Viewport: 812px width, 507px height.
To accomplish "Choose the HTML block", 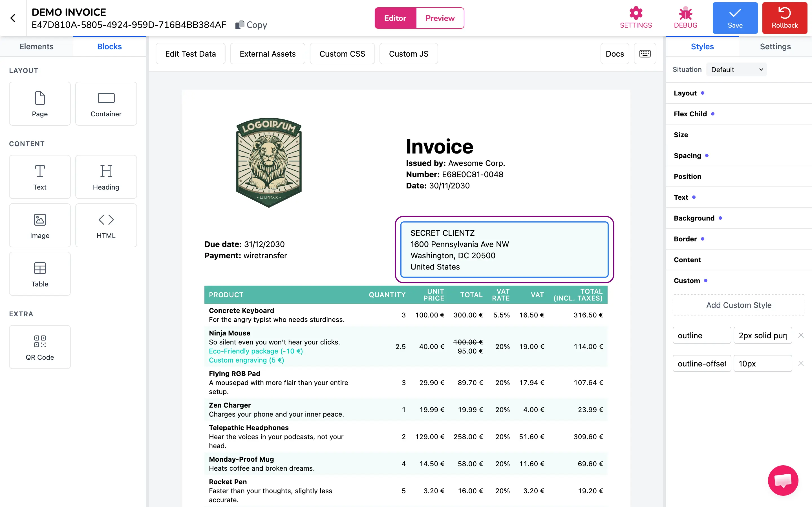I will click(x=106, y=225).
